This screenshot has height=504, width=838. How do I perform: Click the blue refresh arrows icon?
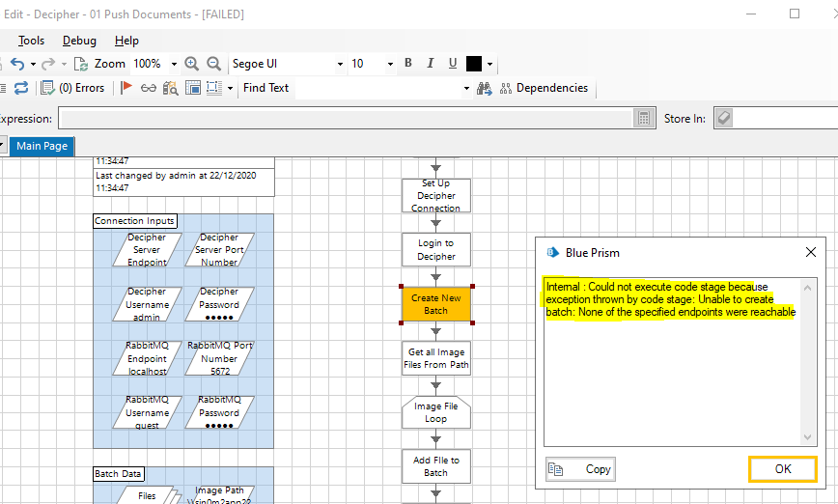(x=20, y=88)
